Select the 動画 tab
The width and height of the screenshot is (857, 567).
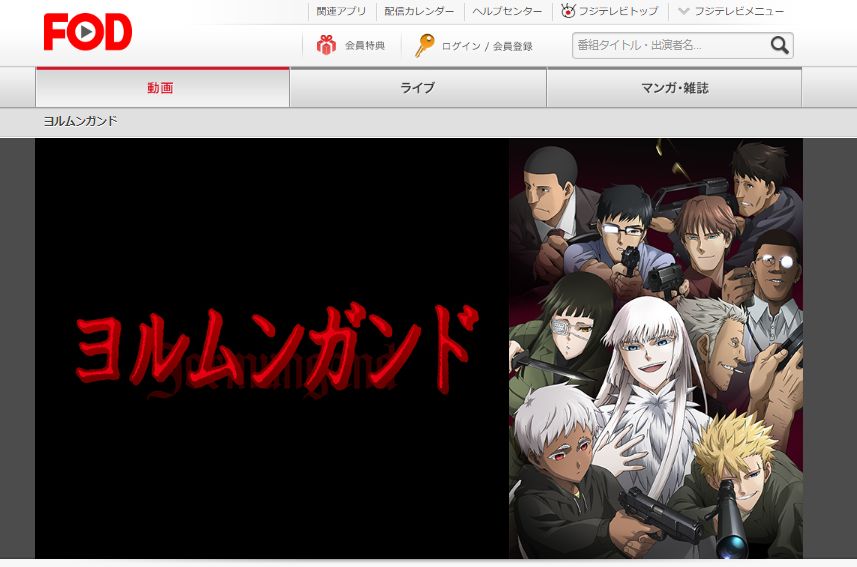click(162, 87)
